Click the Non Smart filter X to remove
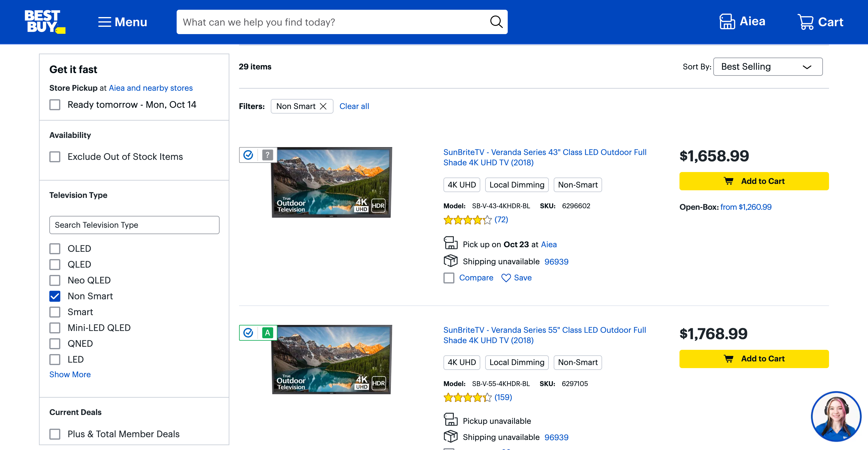The width and height of the screenshot is (868, 450). click(323, 106)
